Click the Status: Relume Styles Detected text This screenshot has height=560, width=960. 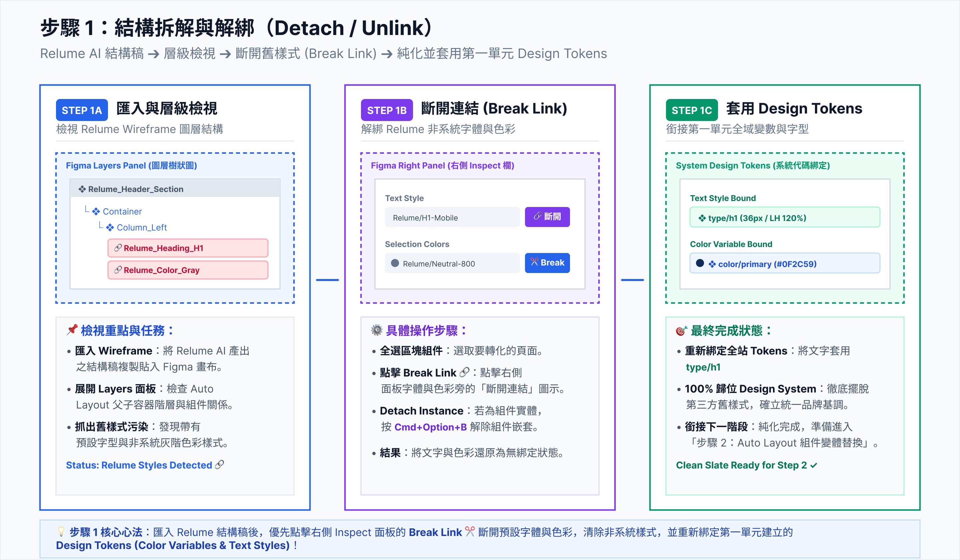(139, 465)
